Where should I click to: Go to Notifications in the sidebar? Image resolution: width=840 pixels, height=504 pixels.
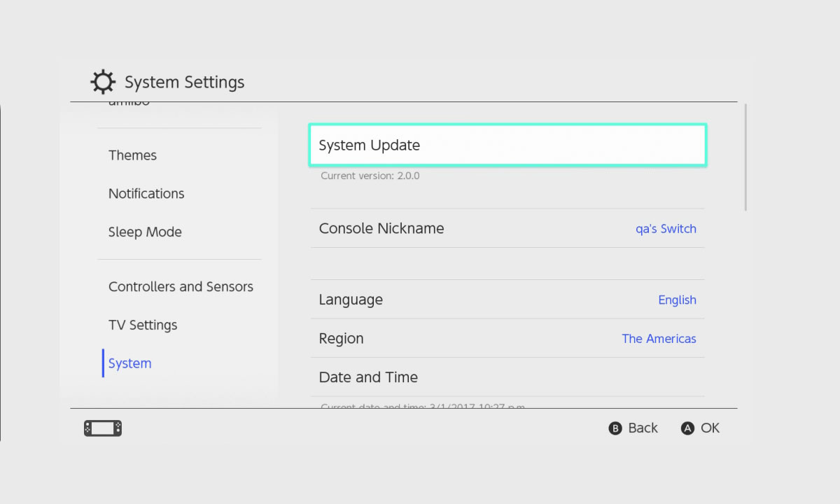146,194
